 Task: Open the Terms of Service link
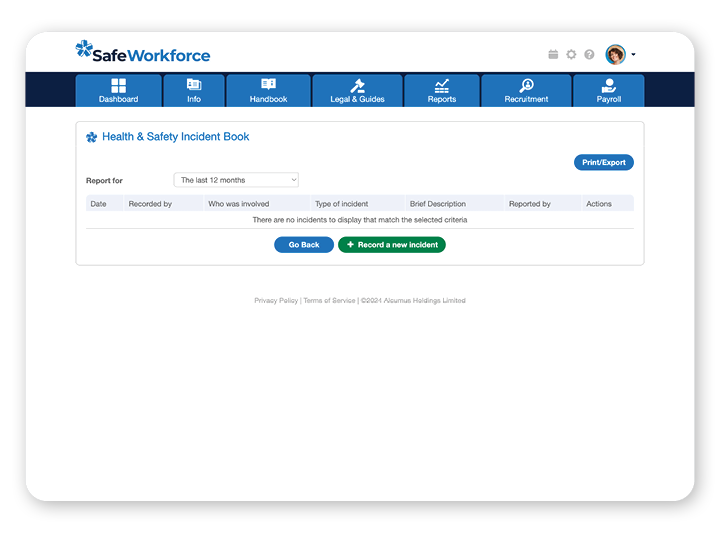(329, 300)
